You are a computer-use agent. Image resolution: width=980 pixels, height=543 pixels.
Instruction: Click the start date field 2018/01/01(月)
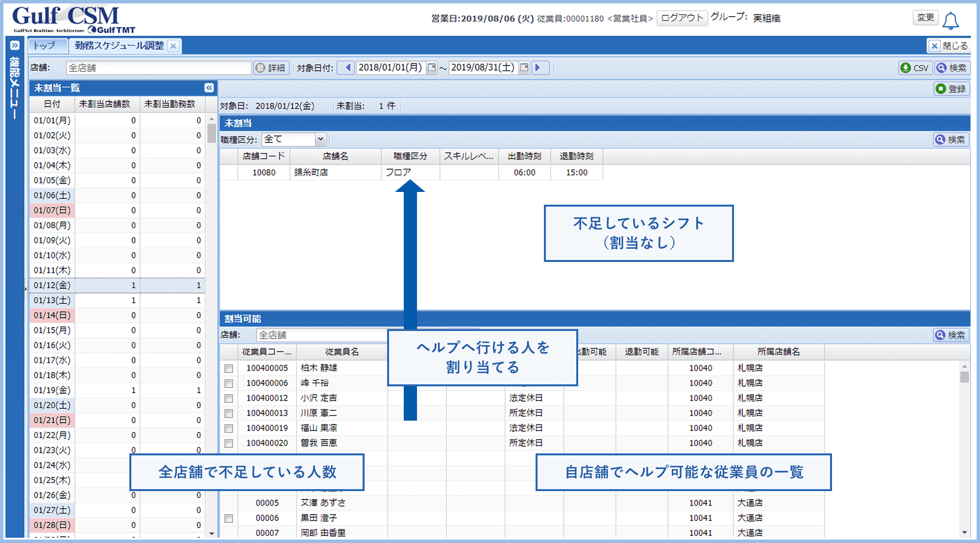click(x=391, y=68)
